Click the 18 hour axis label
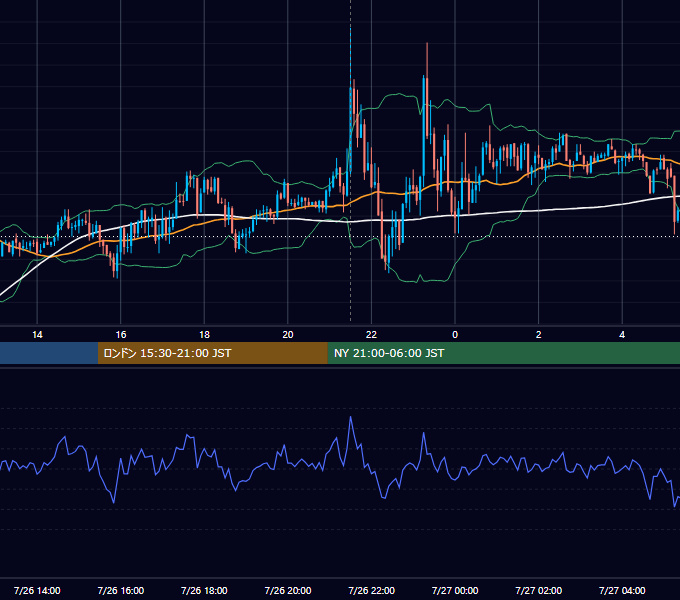 pos(204,335)
